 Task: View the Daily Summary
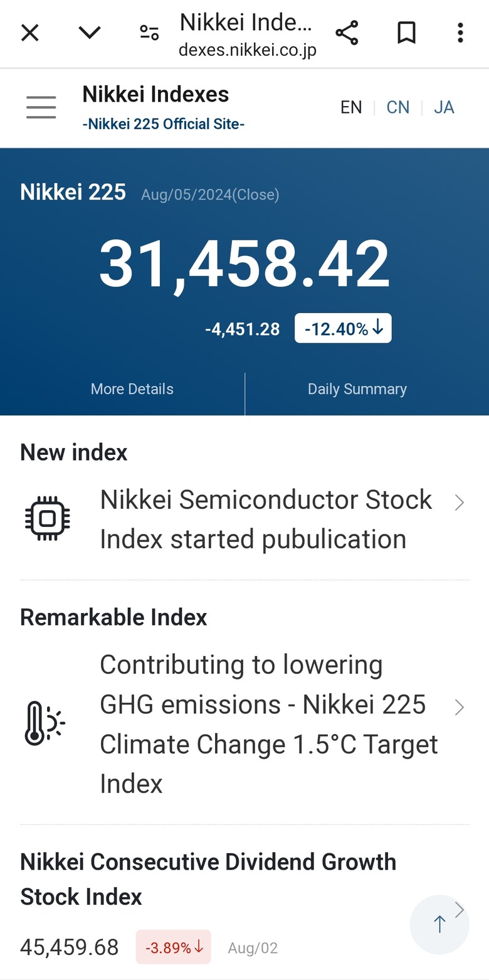pyautogui.click(x=357, y=389)
